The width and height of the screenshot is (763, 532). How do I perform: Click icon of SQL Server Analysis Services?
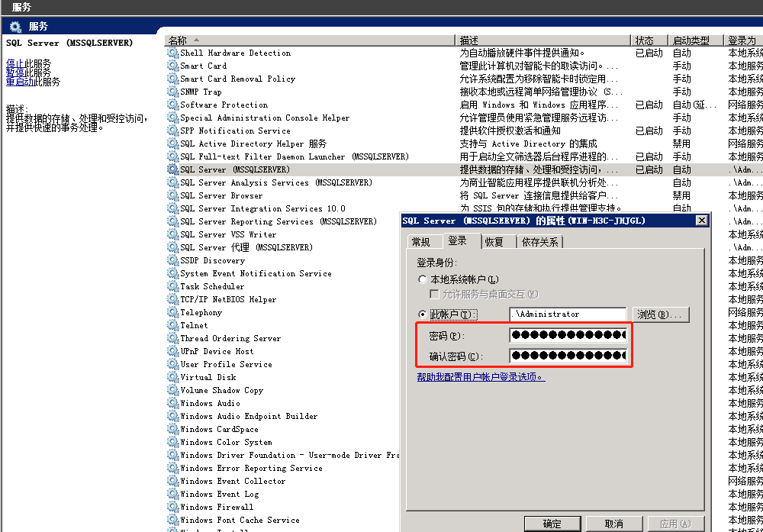pyautogui.click(x=172, y=182)
